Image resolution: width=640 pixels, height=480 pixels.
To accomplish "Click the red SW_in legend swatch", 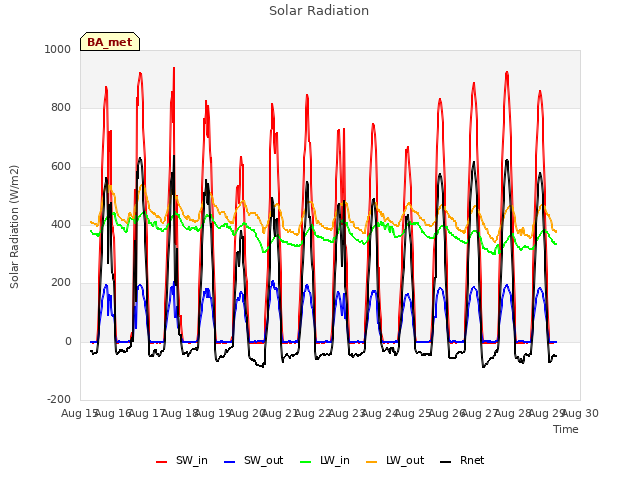I will pos(162,462).
